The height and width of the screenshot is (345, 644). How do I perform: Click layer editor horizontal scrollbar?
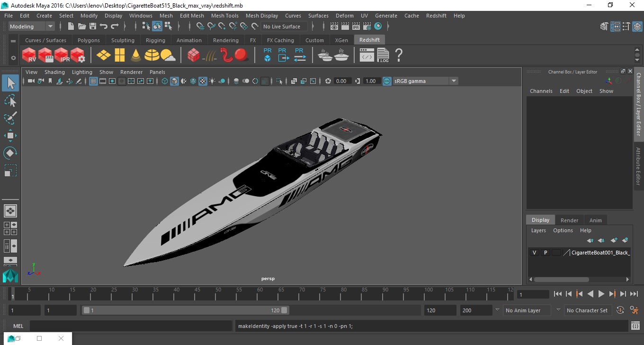(x=562, y=280)
